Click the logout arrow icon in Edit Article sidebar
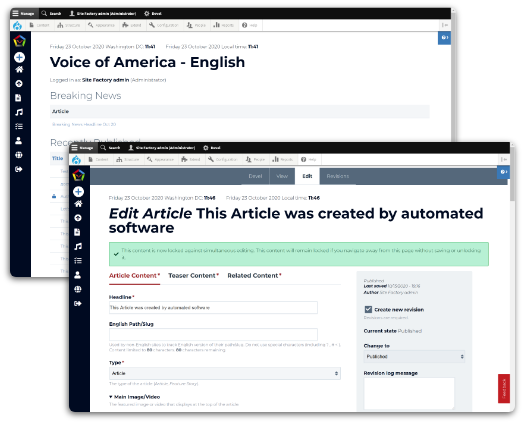523x424 pixels. coord(78,304)
